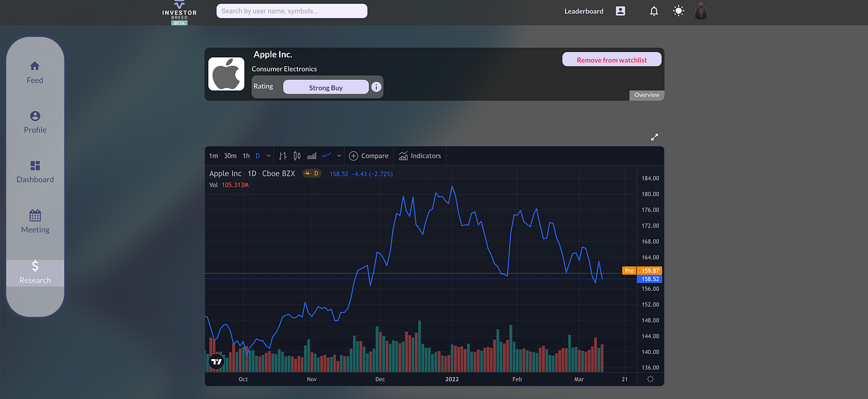The height and width of the screenshot is (399, 868).
Task: Click the Apple Inc. company heading
Action: [x=272, y=55]
